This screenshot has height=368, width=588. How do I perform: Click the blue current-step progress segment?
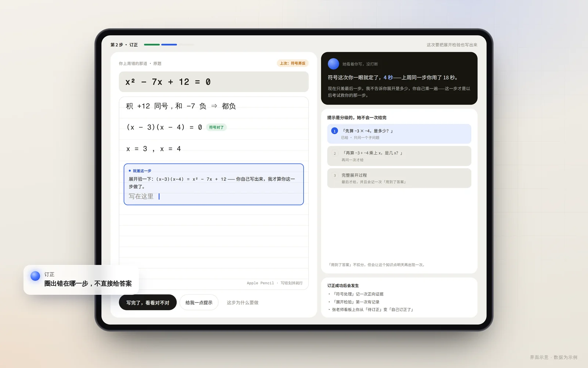(x=169, y=45)
